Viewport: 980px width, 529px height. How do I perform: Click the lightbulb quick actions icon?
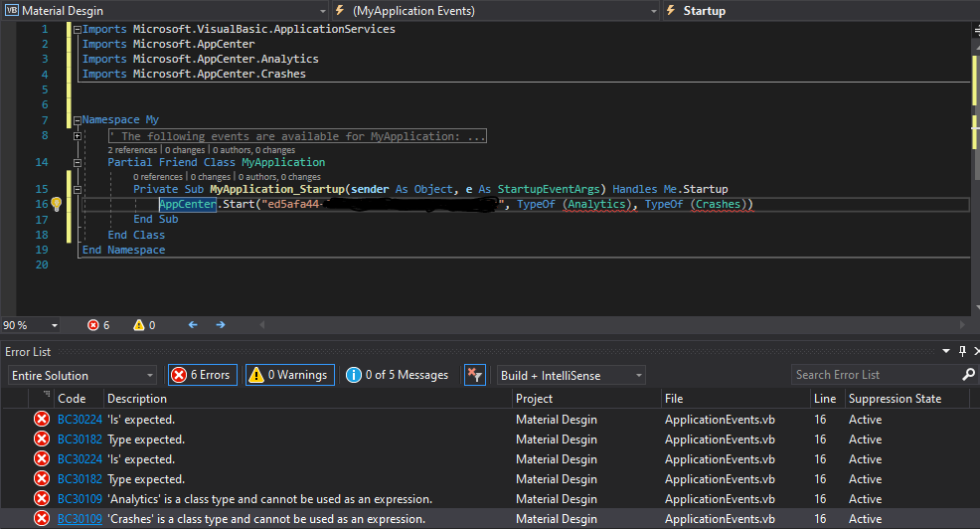(x=57, y=204)
